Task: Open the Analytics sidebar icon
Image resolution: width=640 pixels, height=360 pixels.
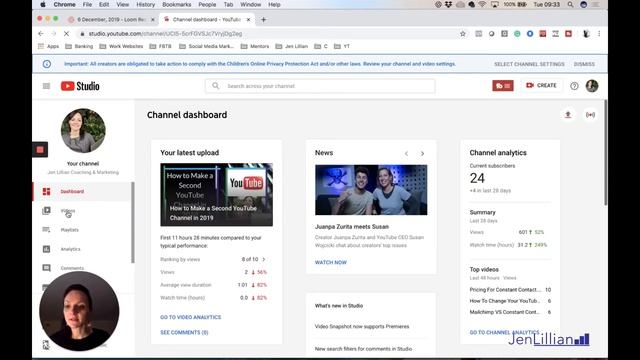Action: (47, 249)
